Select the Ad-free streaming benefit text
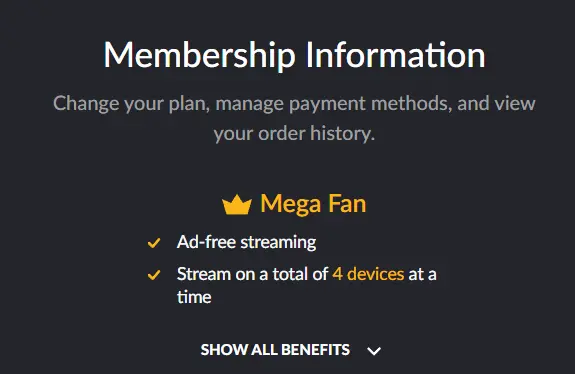The height and width of the screenshot is (374, 575). 246,242
